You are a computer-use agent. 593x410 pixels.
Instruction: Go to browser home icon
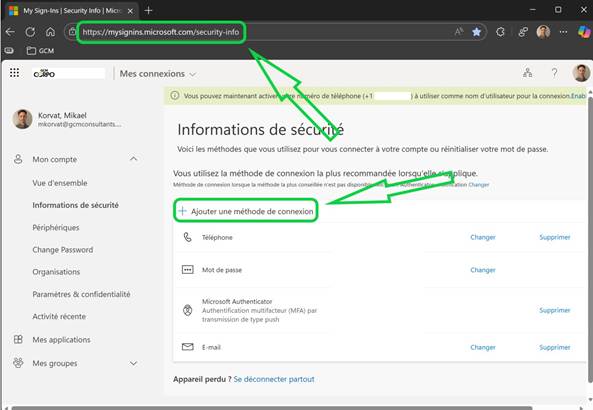click(50, 32)
